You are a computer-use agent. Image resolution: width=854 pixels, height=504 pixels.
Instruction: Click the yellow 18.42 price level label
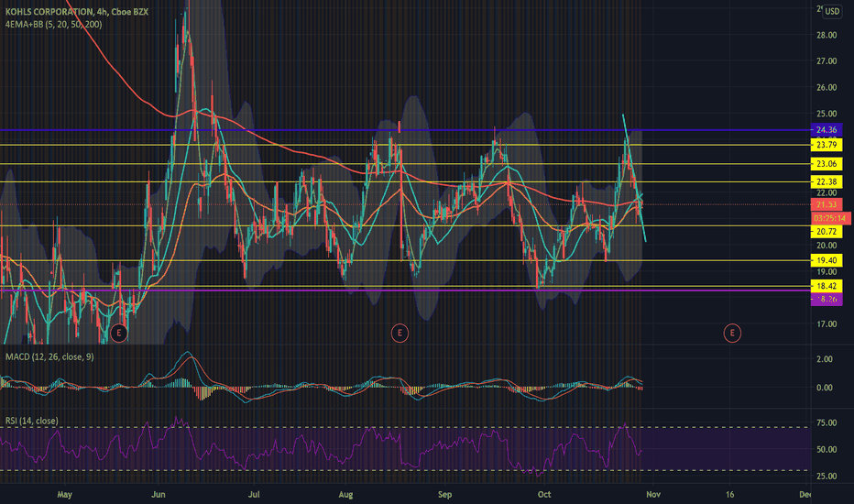pos(827,286)
